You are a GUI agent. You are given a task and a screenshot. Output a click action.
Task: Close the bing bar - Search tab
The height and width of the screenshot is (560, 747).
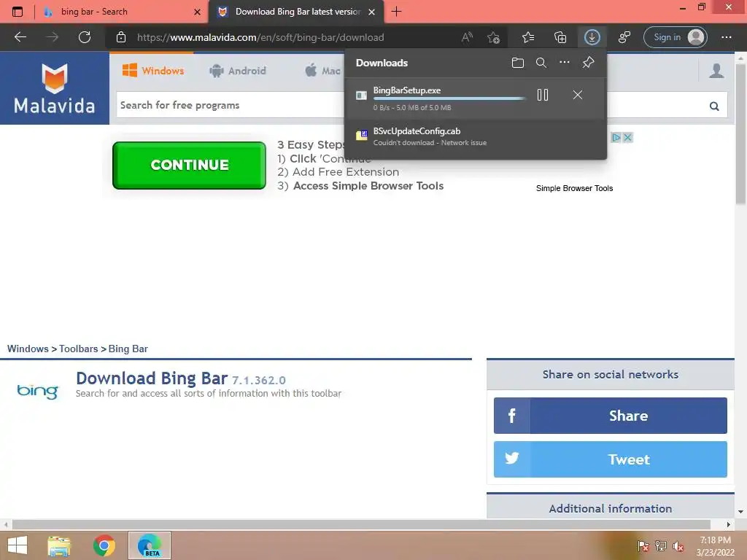pyautogui.click(x=197, y=12)
